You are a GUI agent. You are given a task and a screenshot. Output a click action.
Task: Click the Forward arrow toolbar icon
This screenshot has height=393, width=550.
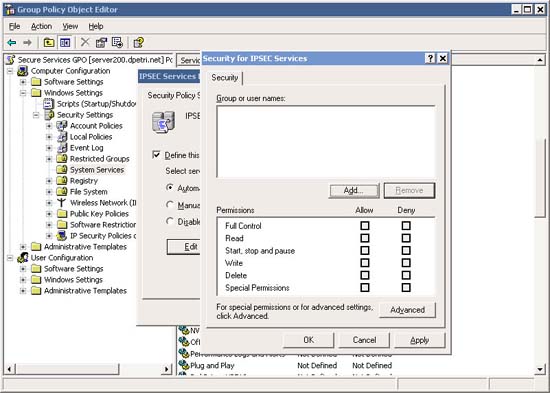point(27,43)
